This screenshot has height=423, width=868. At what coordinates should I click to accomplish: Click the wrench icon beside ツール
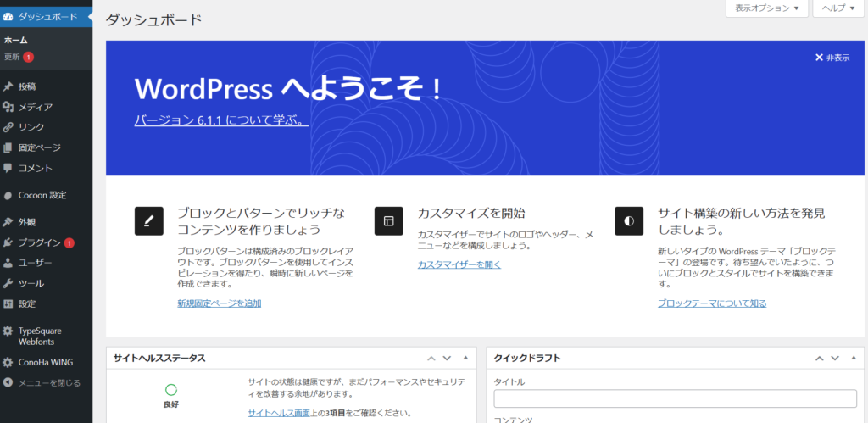point(8,283)
